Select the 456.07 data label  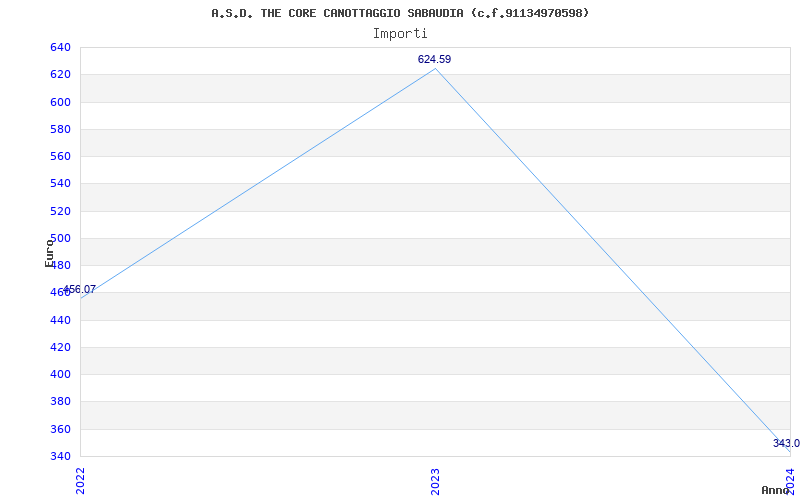(79, 289)
